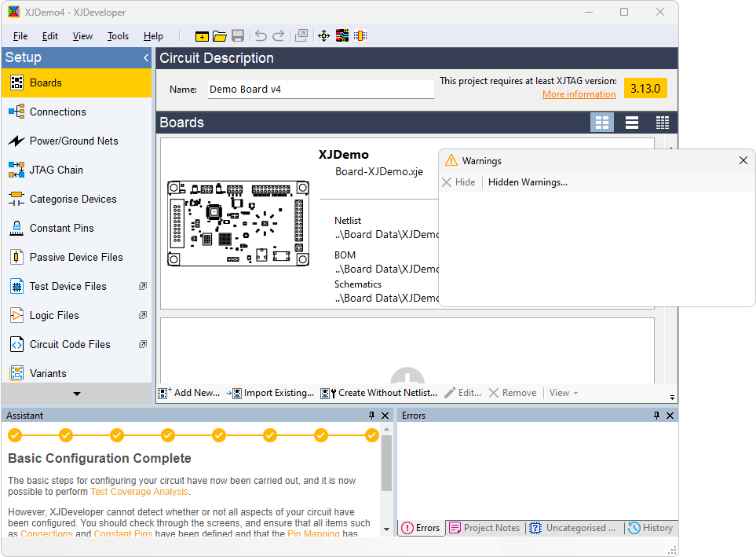
Task: Select Power/Ground Nets in the sidebar
Action: pos(74,141)
